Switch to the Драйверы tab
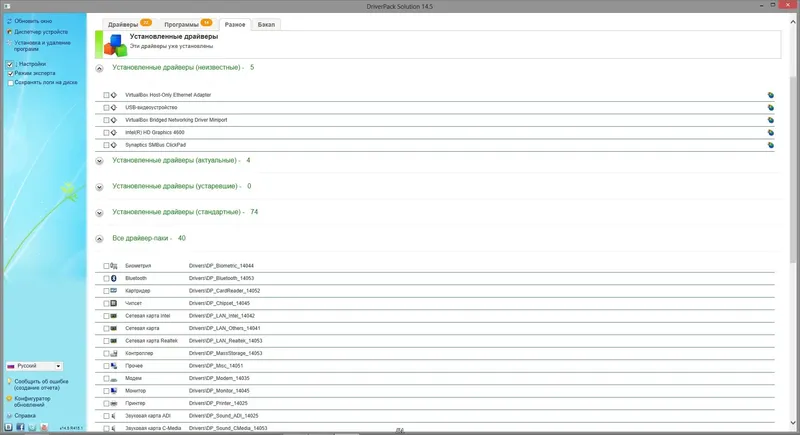800x435 pixels. point(130,24)
